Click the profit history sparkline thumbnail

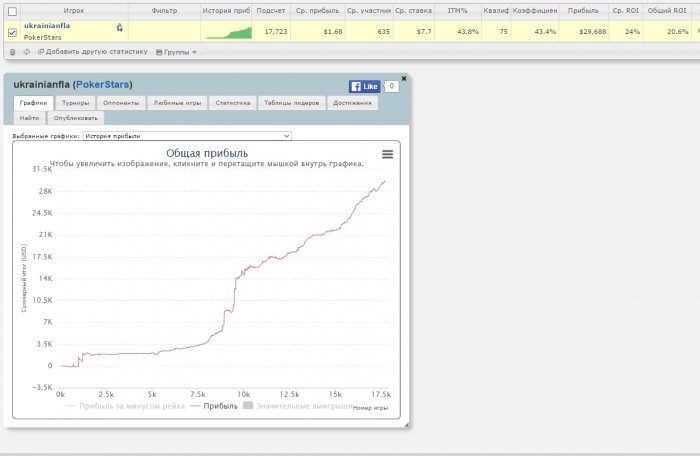[229, 33]
